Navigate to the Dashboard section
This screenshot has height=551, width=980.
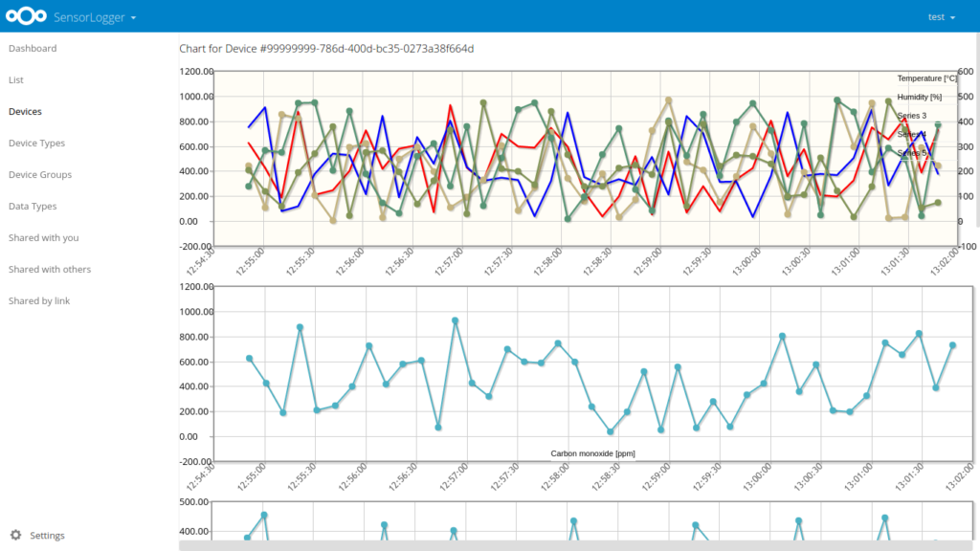point(33,48)
